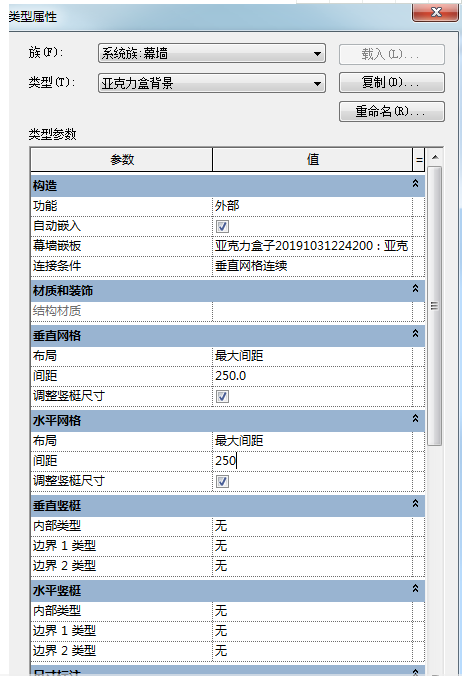The width and height of the screenshot is (462, 677).
Task: Toggle 调整竖梃尺寸 checkbox under 垂直网格
Action: [222, 396]
